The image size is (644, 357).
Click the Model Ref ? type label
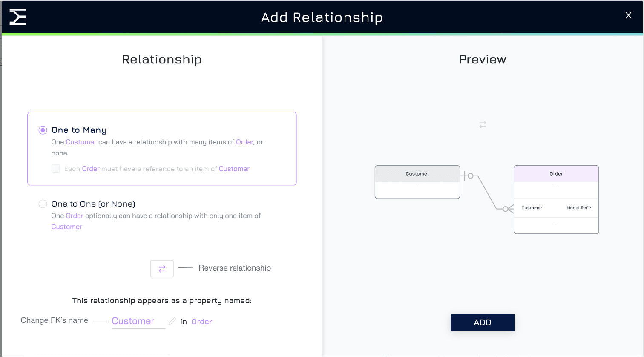click(579, 208)
